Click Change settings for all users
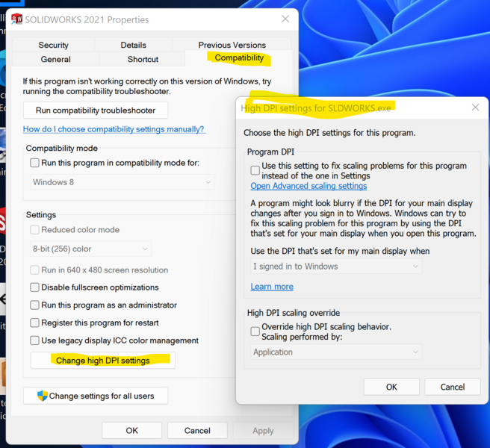 [96, 396]
